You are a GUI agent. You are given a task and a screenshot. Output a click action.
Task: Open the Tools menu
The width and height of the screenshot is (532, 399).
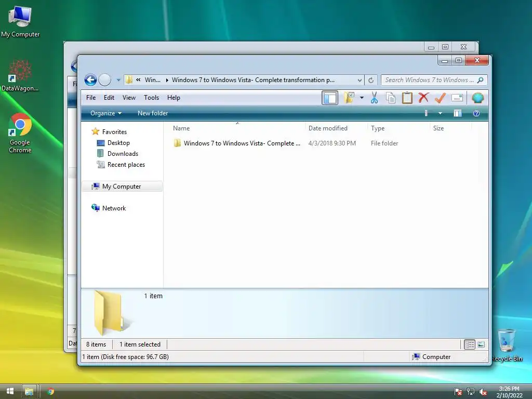tap(151, 98)
